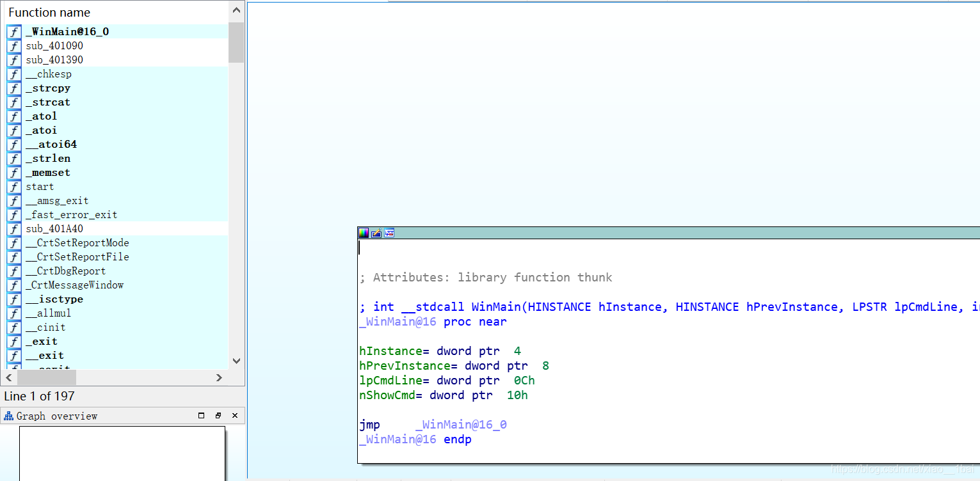Click the 'hInstance= dword ptr 4' line
The width and height of the screenshot is (980, 481).
pos(440,351)
